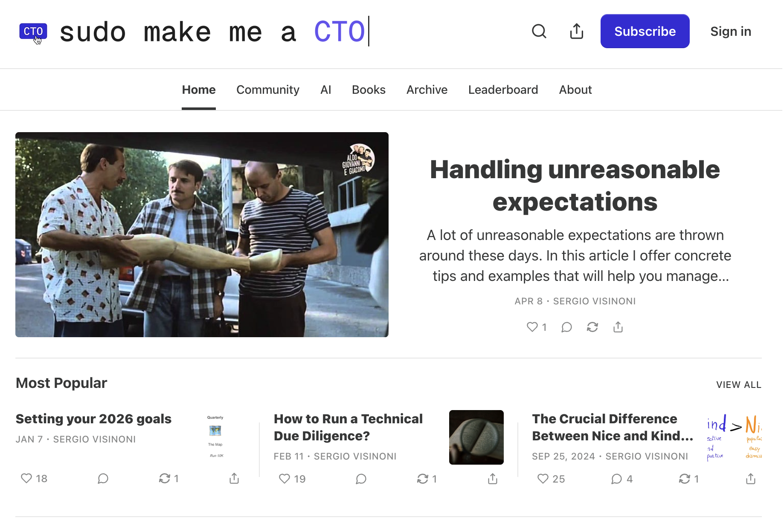Click VIEW ALL in Most Popular
This screenshot has height=532, width=784.
739,385
